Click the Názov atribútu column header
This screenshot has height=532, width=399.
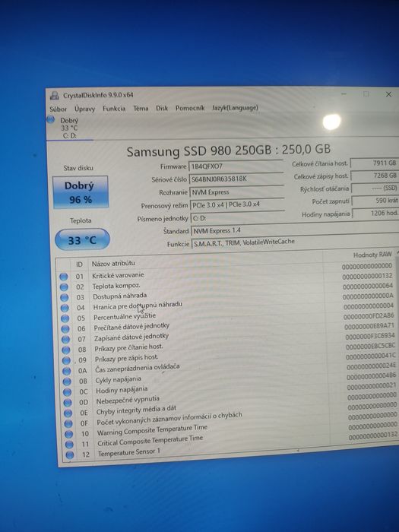(113, 263)
